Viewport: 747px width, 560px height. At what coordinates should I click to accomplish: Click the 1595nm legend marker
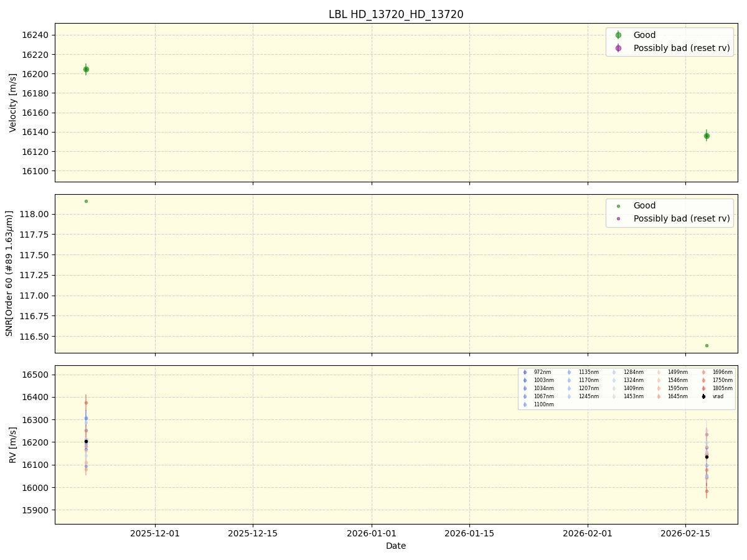pyautogui.click(x=659, y=388)
